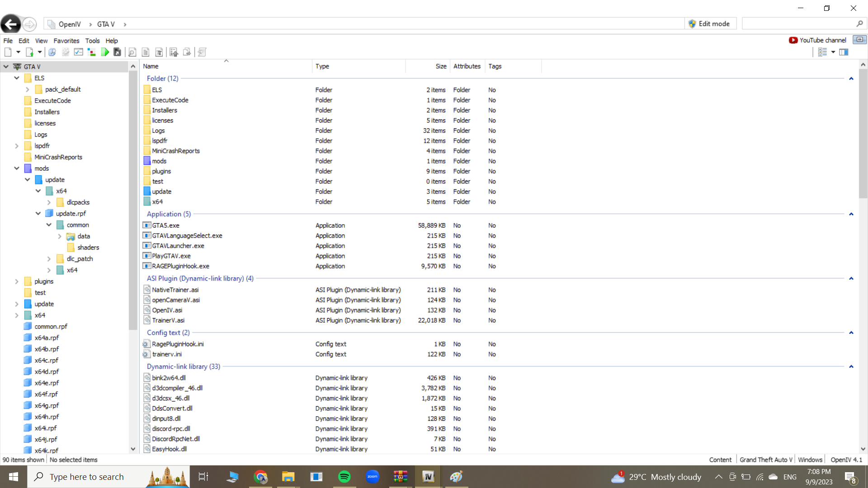Expand the plugins folder in tree
The width and height of the screenshot is (868, 488).
(17, 282)
